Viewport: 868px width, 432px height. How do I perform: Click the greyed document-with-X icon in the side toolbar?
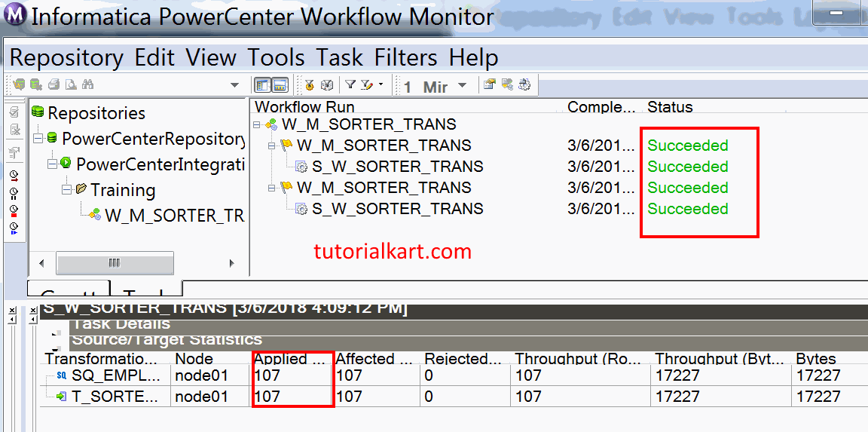tap(15, 130)
